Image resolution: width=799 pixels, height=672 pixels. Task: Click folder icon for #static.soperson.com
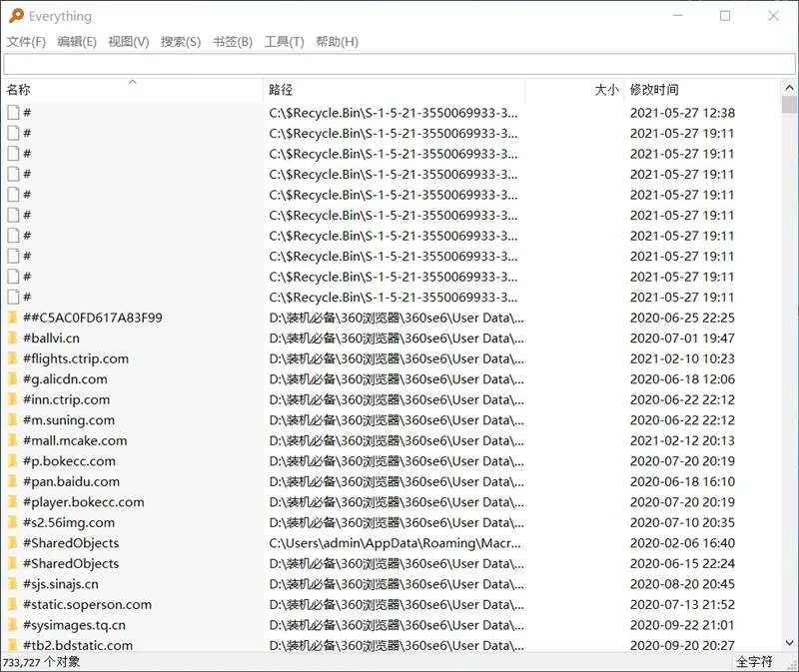pyautogui.click(x=13, y=604)
